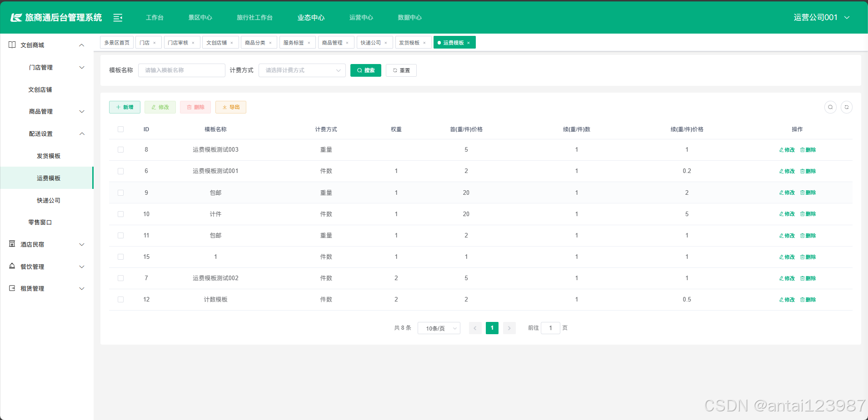Expand the 门店管理 submenu
The height and width of the screenshot is (420, 868).
point(82,67)
